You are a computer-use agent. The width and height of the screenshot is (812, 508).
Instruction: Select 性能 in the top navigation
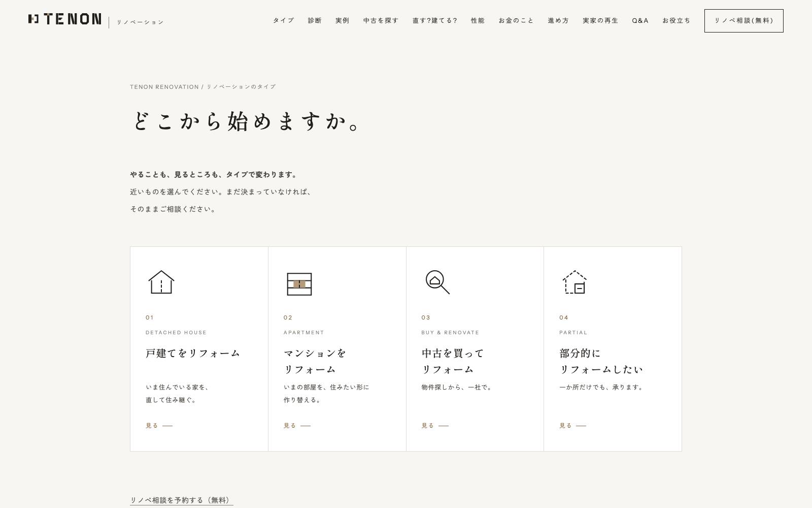(478, 21)
